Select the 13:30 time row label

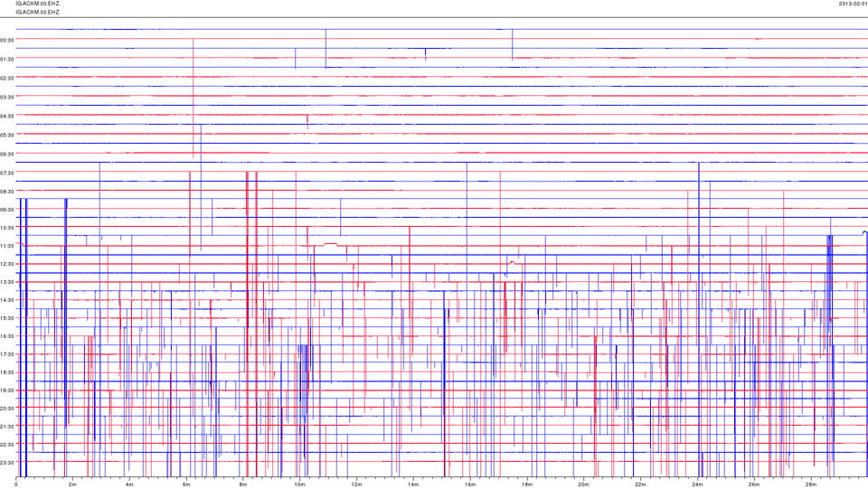point(7,282)
